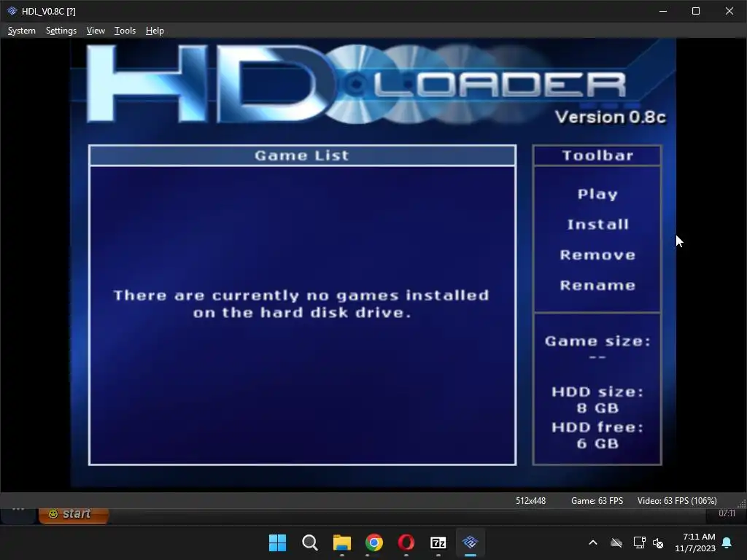Click the three-dots icon in the background window
Screen dimensions: 747x560
coord(18,509)
